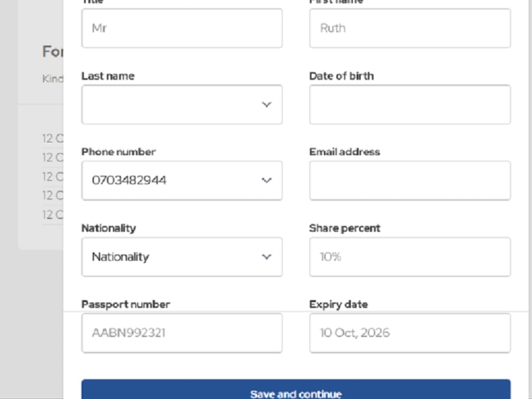Select the Email address input box
Image resolution: width=532 pixels, height=399 pixels.
click(410, 181)
